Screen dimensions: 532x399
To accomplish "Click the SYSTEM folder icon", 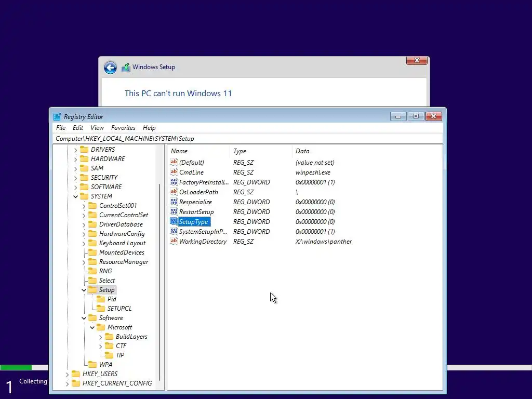I will tap(84, 196).
